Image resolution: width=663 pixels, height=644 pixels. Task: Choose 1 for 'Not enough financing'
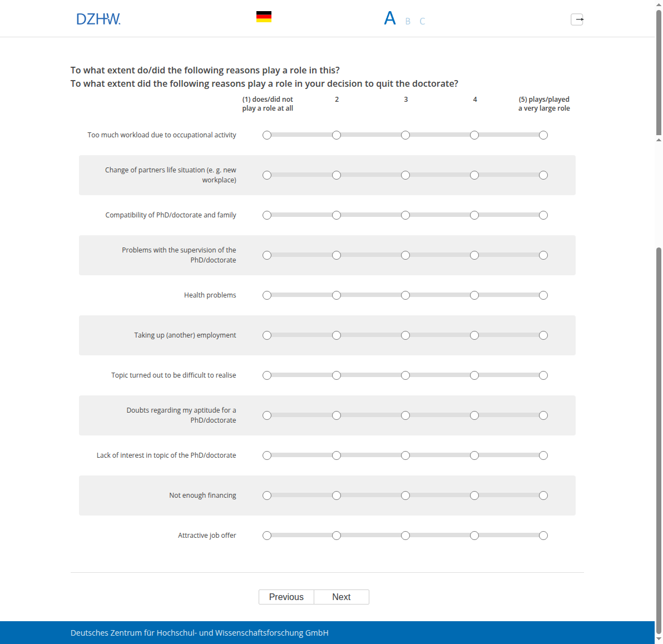click(267, 496)
